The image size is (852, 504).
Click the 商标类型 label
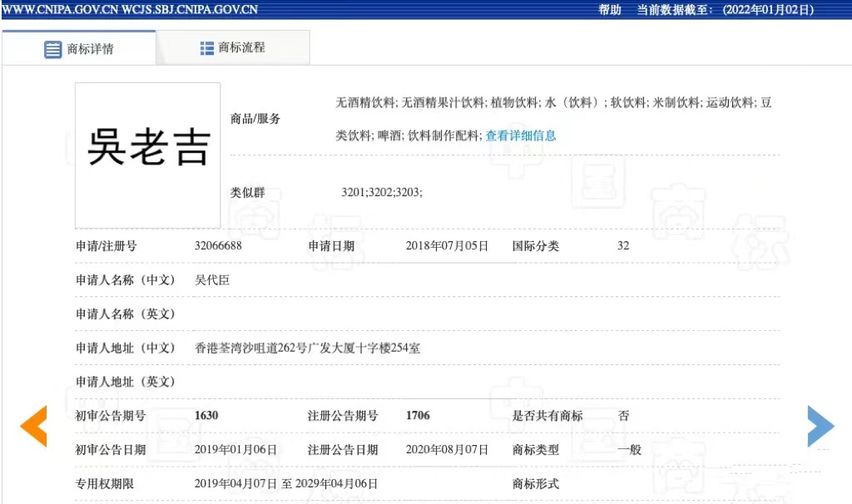(535, 450)
